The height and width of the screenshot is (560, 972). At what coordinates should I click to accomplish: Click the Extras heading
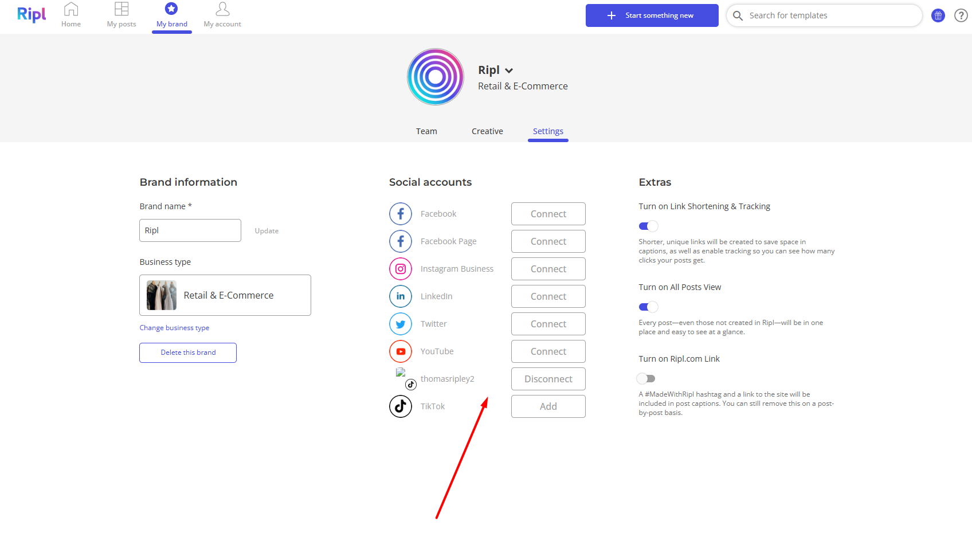pyautogui.click(x=655, y=182)
